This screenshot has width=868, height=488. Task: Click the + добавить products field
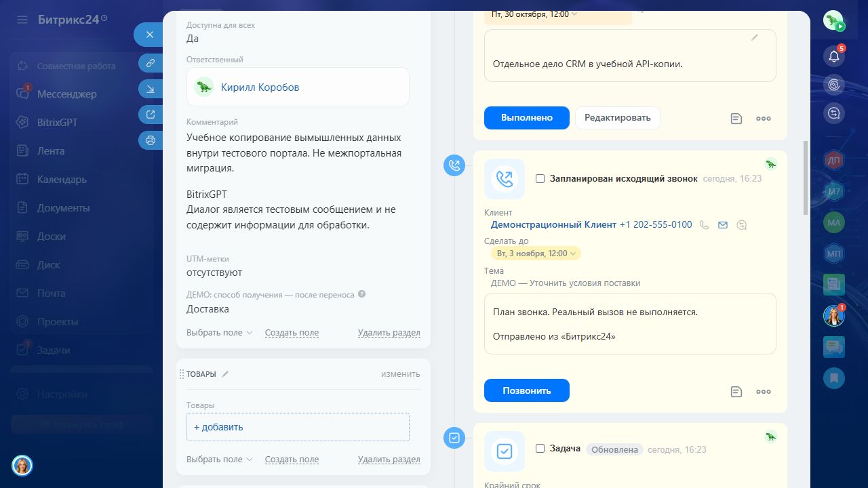(298, 427)
